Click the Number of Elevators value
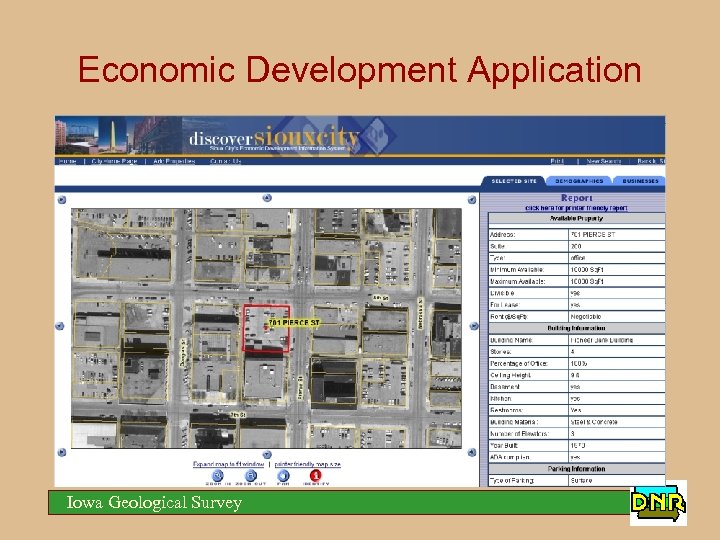 click(617, 434)
